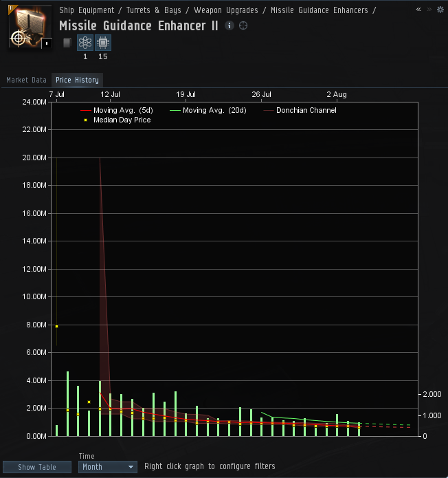Click the 2.000 volume axis label
This screenshot has height=478, width=448.
(432, 394)
